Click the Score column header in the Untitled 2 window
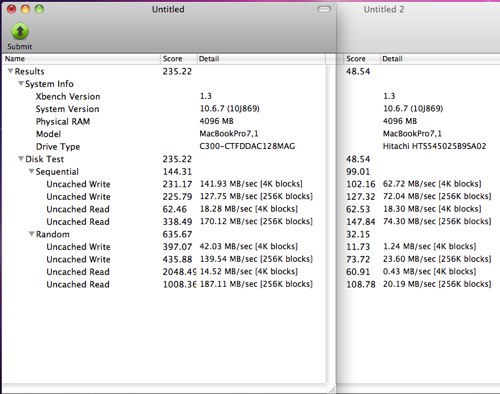Viewport: 500px width, 394px height. coord(362,59)
